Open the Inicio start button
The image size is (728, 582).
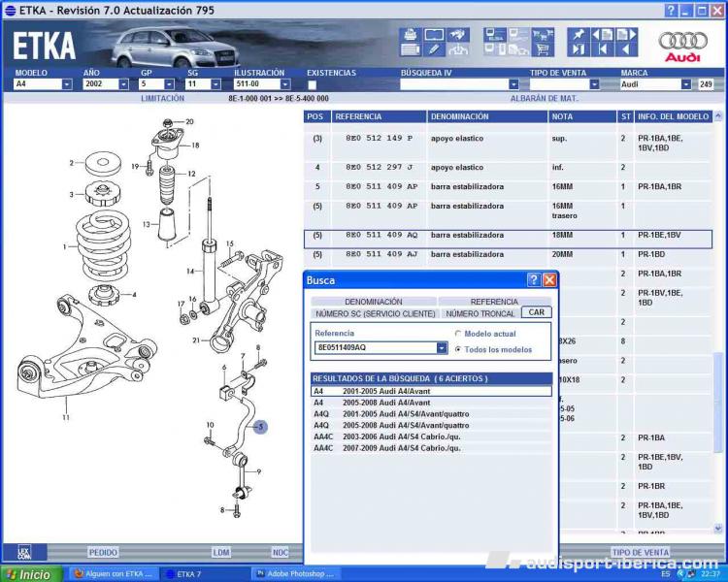[32, 574]
